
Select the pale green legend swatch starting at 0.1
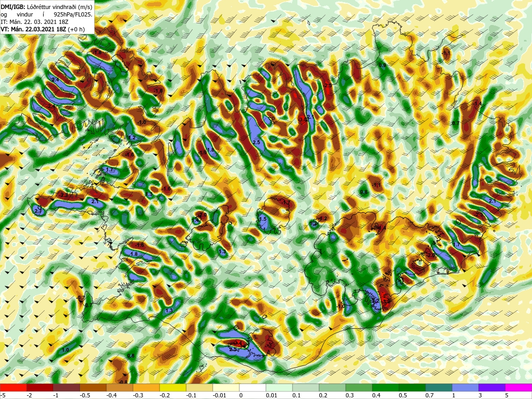306,388
